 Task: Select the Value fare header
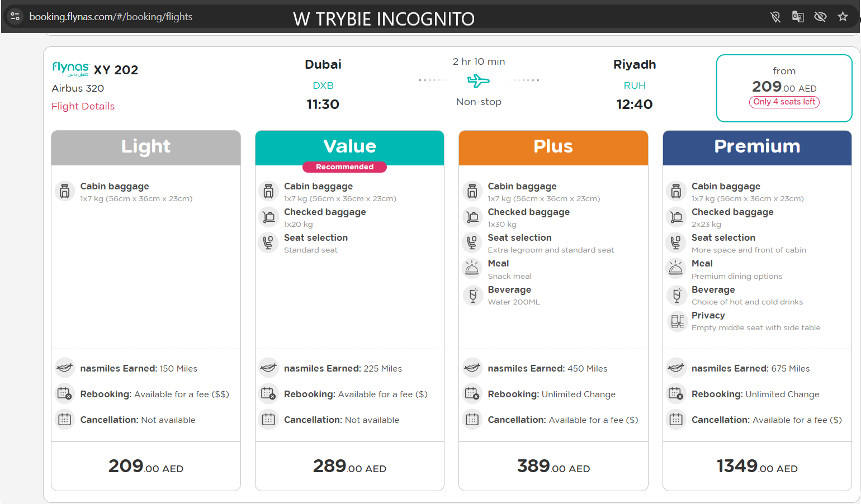349,148
